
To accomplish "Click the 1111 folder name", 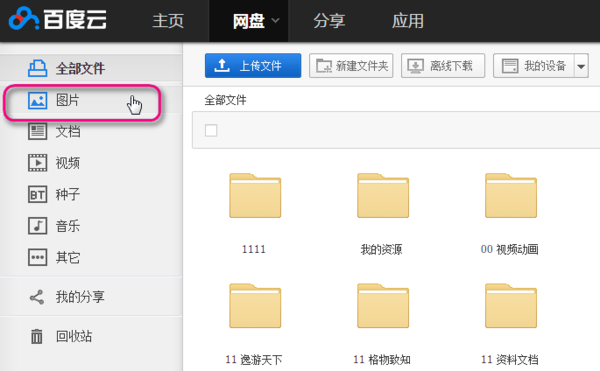I will point(254,249).
